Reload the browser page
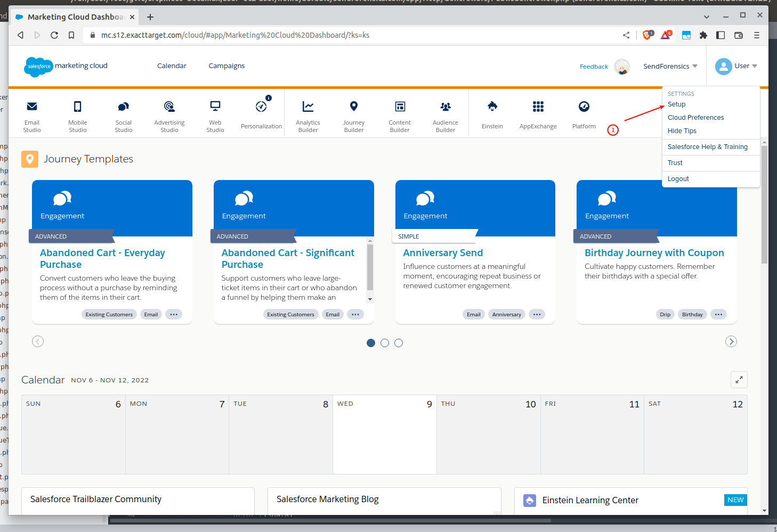Screen dimensions: 777x532 [x=54, y=35]
